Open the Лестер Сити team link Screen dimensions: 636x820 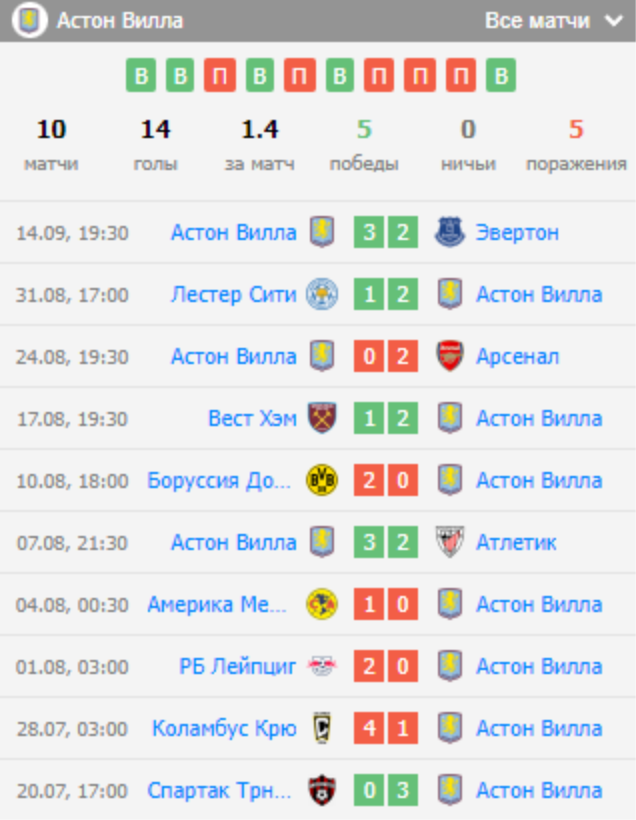[234, 295]
